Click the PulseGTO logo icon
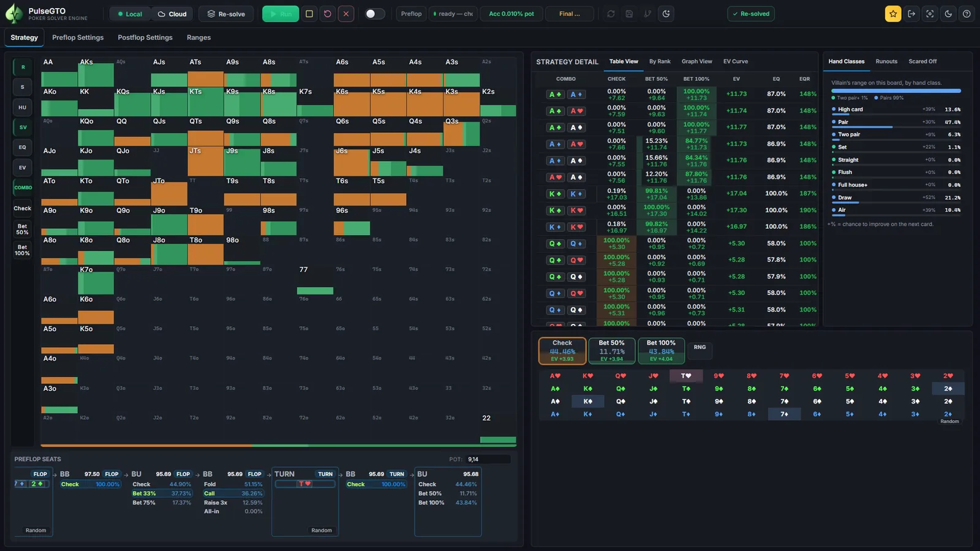Image resolution: width=980 pixels, height=551 pixels. [x=13, y=13]
